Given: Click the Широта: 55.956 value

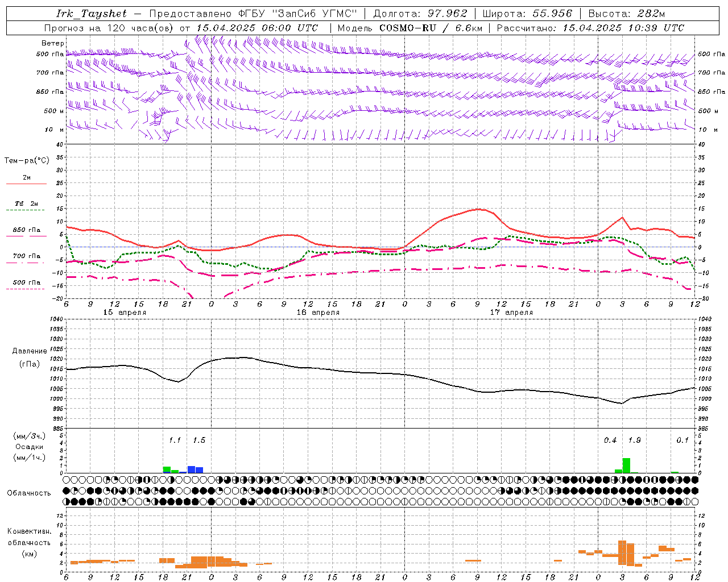Looking at the screenshot, I should click(x=527, y=14).
